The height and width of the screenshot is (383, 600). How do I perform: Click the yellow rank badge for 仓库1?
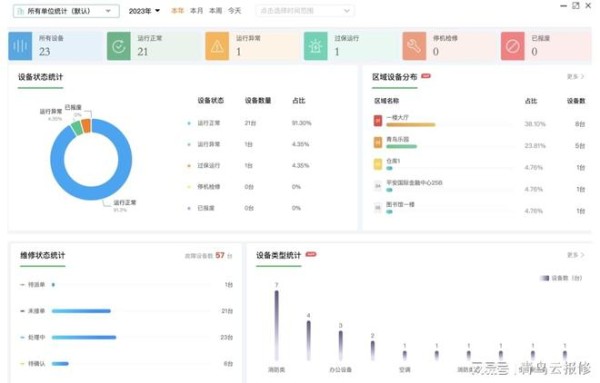378,164
